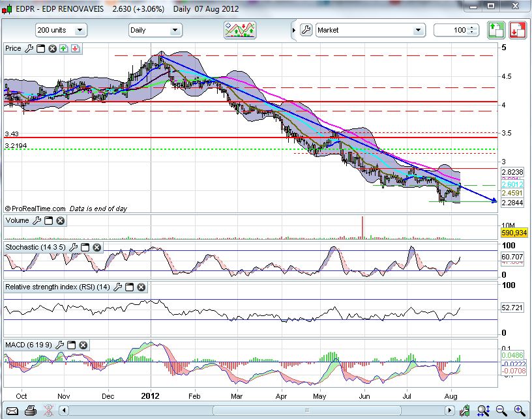
Task: Open trading settings wrench beside Market
Action: 306,30
